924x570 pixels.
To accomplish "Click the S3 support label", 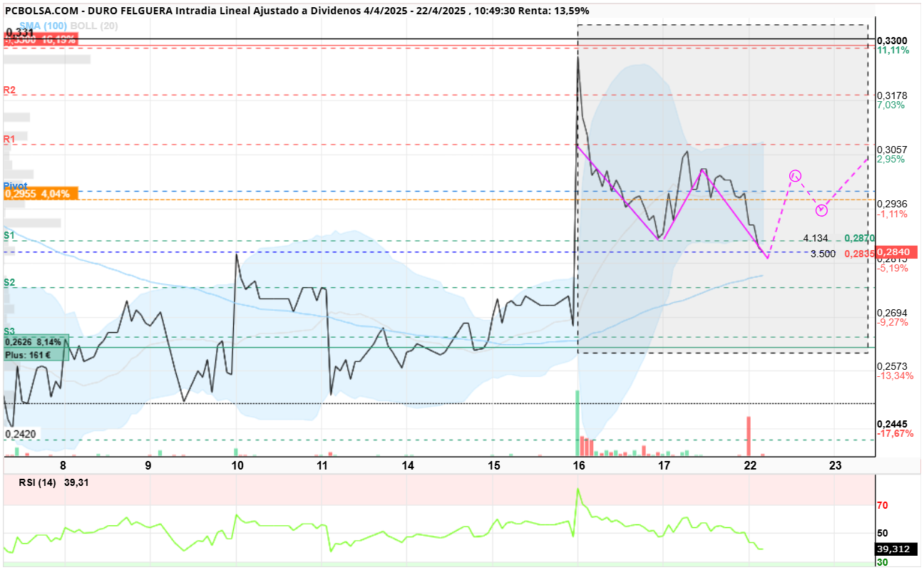I will point(9,331).
